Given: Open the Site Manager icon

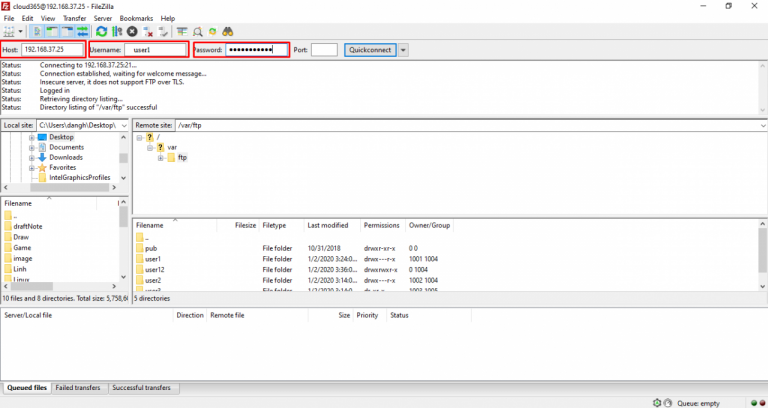Looking at the screenshot, I should pos(11,32).
